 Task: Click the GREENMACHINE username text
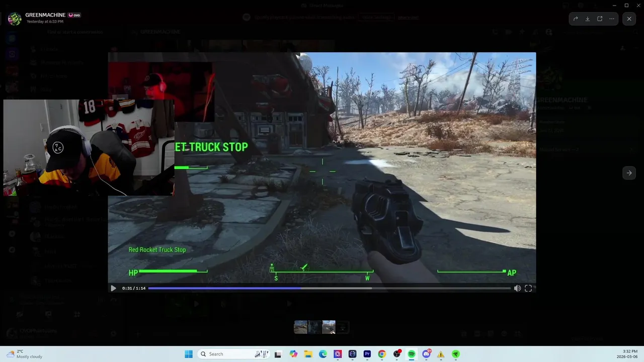45,15
